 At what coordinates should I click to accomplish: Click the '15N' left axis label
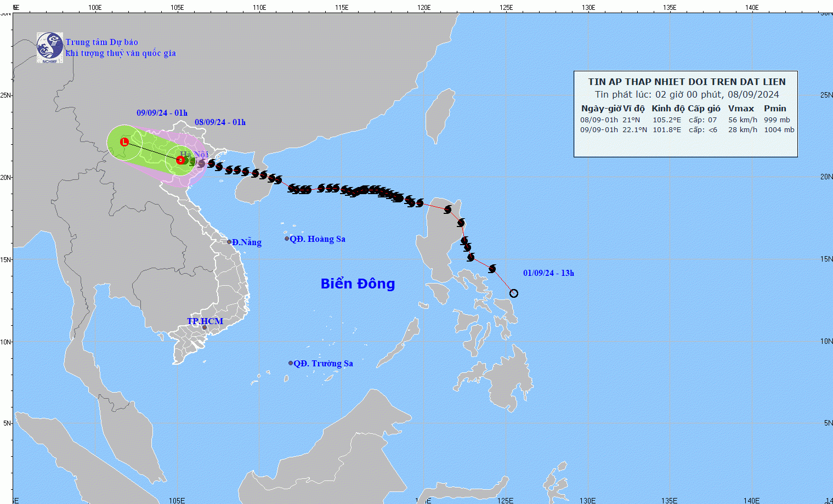6,259
